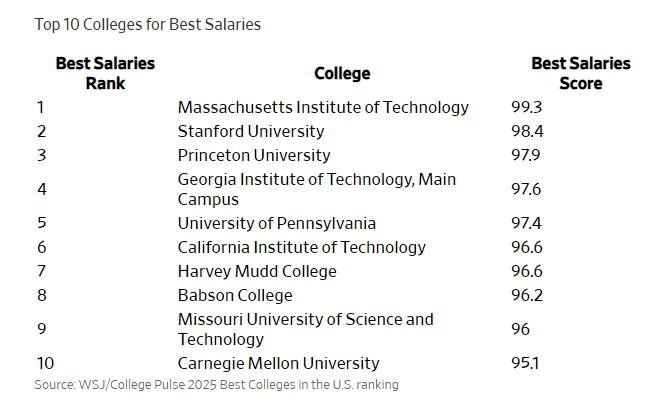The image size is (652, 397).
Task: Click the rank number 10
Action: (x=45, y=363)
